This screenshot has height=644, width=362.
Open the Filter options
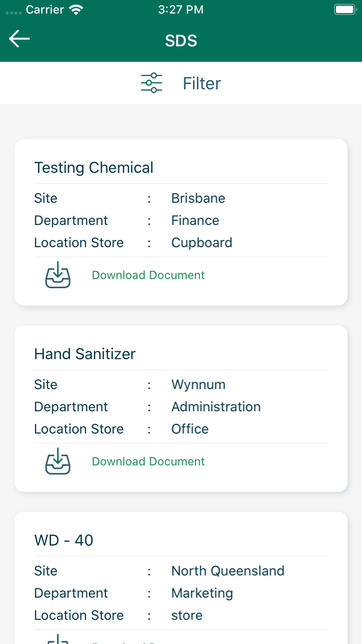pyautogui.click(x=201, y=83)
